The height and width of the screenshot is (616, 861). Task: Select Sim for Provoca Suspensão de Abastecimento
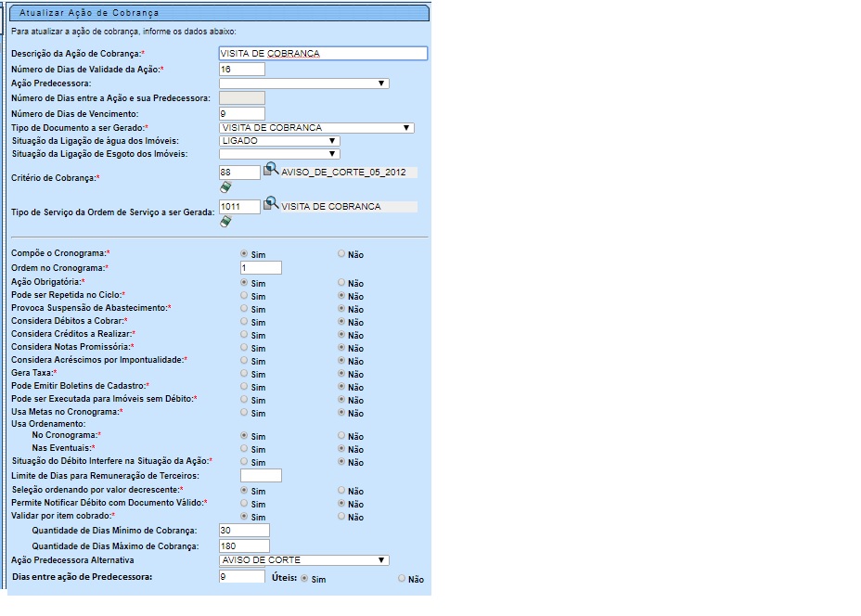point(244,309)
